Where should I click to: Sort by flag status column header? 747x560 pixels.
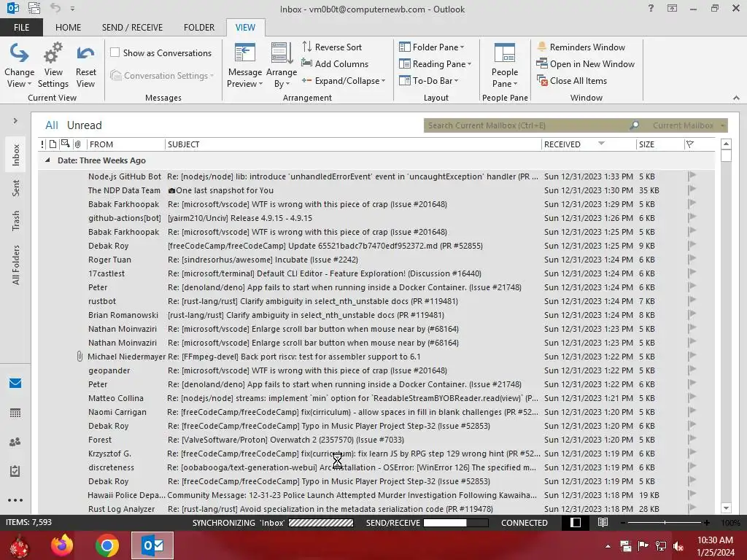coord(690,144)
